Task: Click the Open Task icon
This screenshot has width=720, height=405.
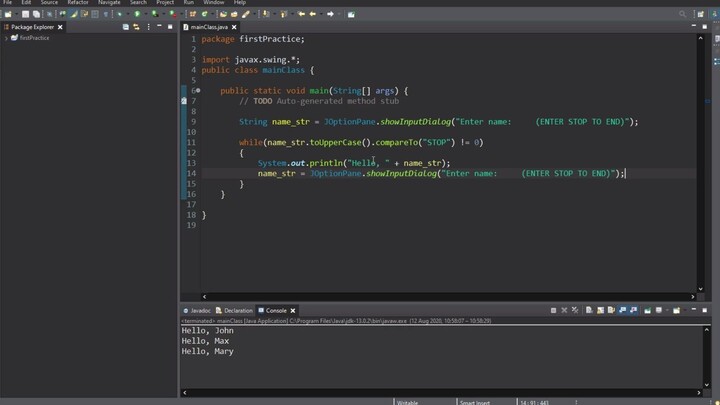Action: (x=234, y=14)
